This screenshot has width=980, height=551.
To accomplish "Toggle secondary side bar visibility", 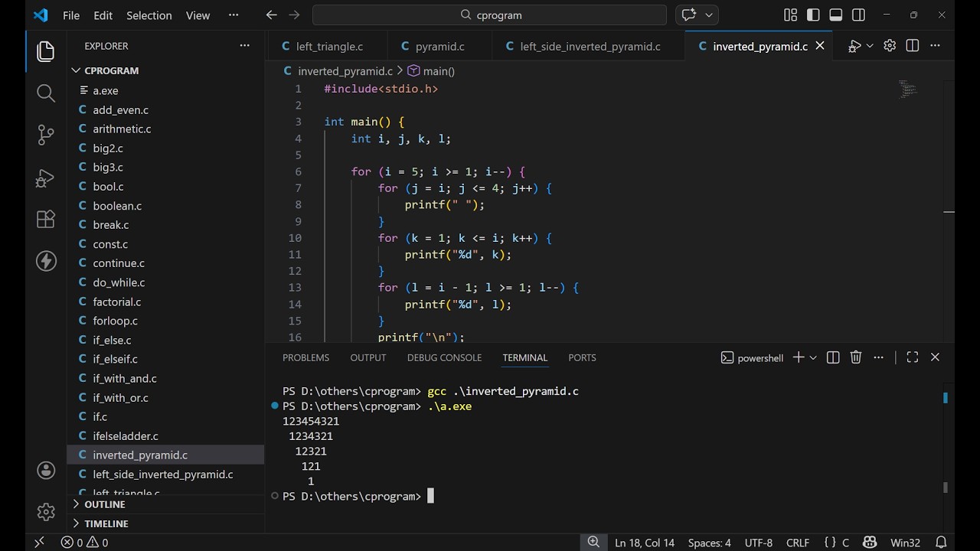I will pyautogui.click(x=858, y=15).
